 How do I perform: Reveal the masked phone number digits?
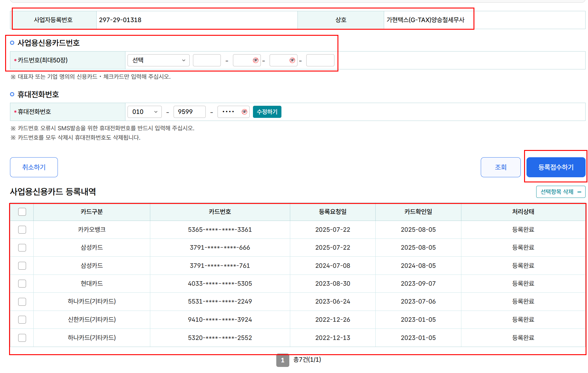(244, 112)
